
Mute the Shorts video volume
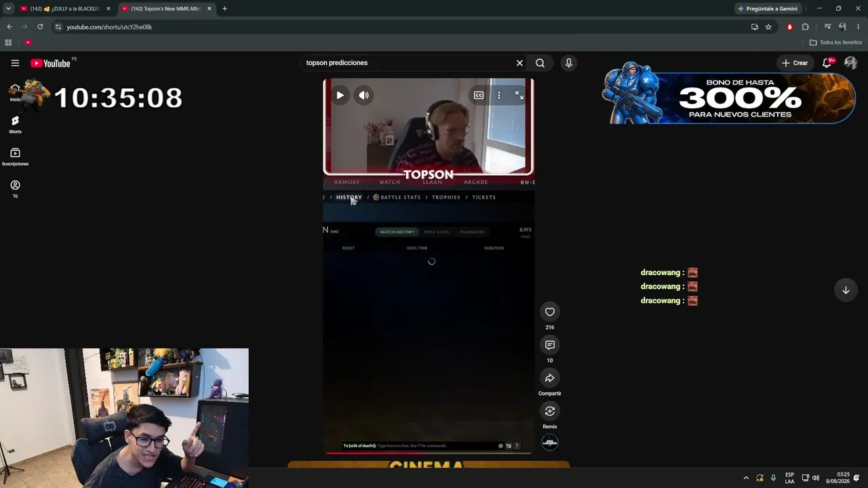pos(363,96)
